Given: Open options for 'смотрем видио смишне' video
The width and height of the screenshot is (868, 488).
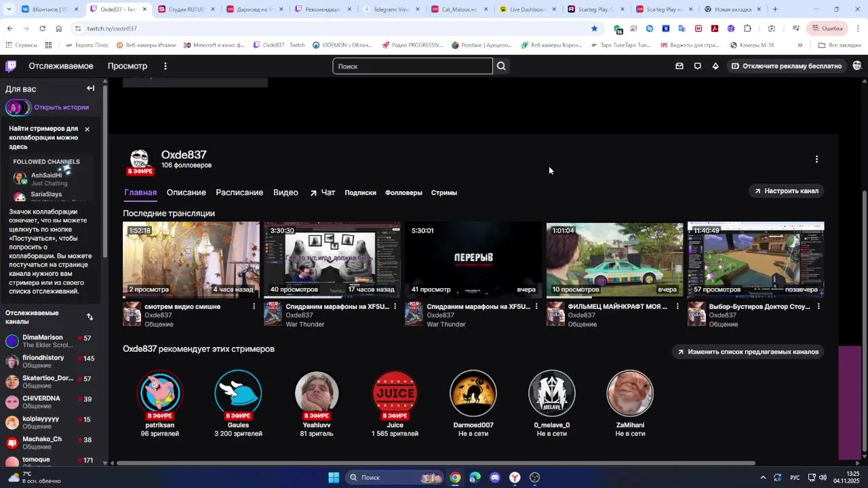Looking at the screenshot, I should click(254, 306).
